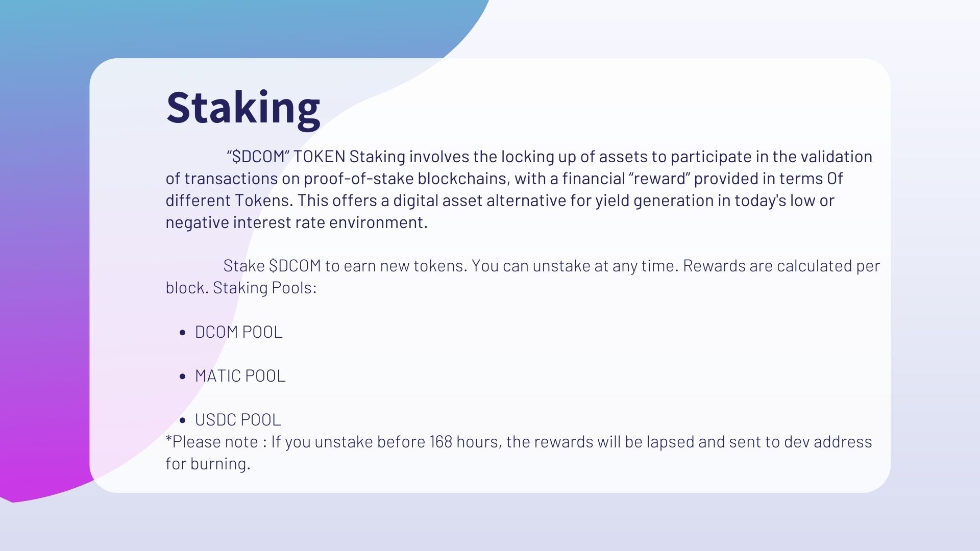Click the negative interest rate environment line
Viewport: 980px width, 551px height.
coord(297,222)
